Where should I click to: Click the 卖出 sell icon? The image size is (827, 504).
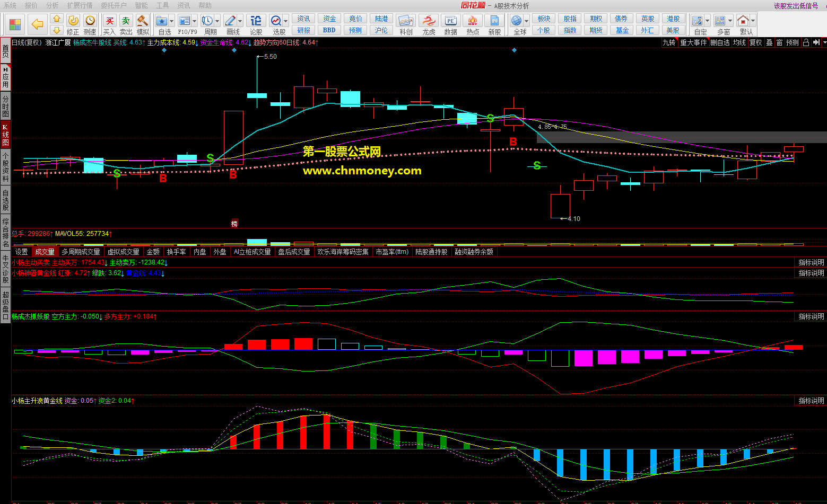pos(126,21)
